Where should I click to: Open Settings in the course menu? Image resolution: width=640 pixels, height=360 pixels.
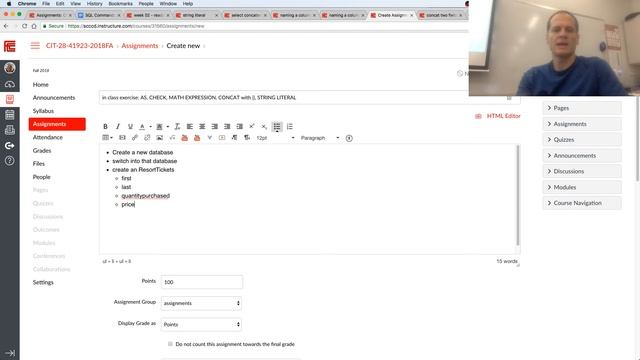click(43, 282)
